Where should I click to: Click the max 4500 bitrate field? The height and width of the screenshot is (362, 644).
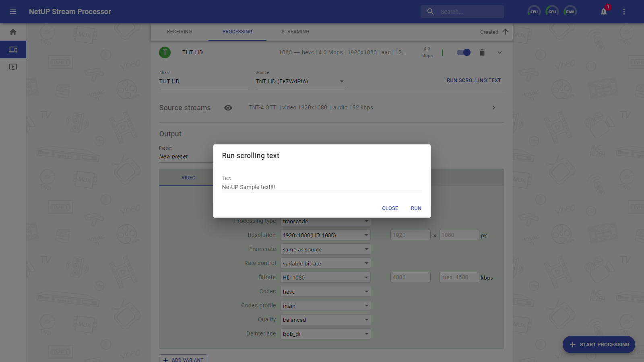pyautogui.click(x=459, y=277)
